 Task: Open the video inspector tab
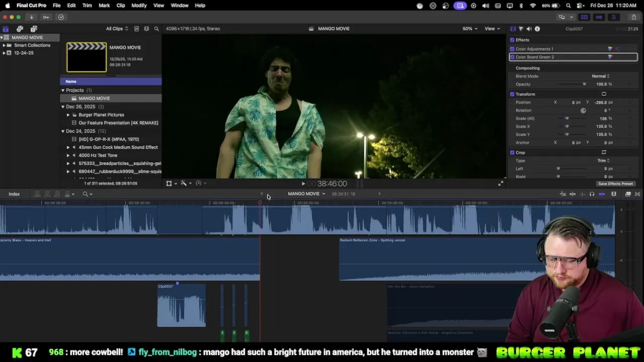pyautogui.click(x=513, y=29)
